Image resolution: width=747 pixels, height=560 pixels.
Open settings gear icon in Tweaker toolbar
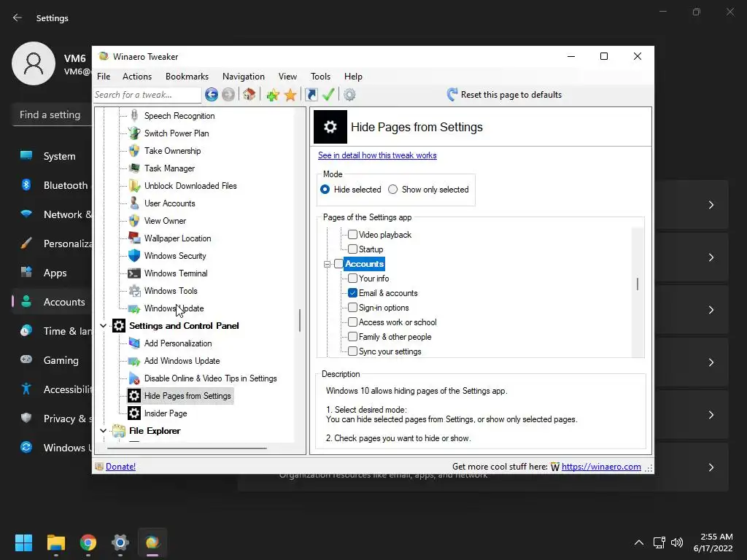(349, 95)
